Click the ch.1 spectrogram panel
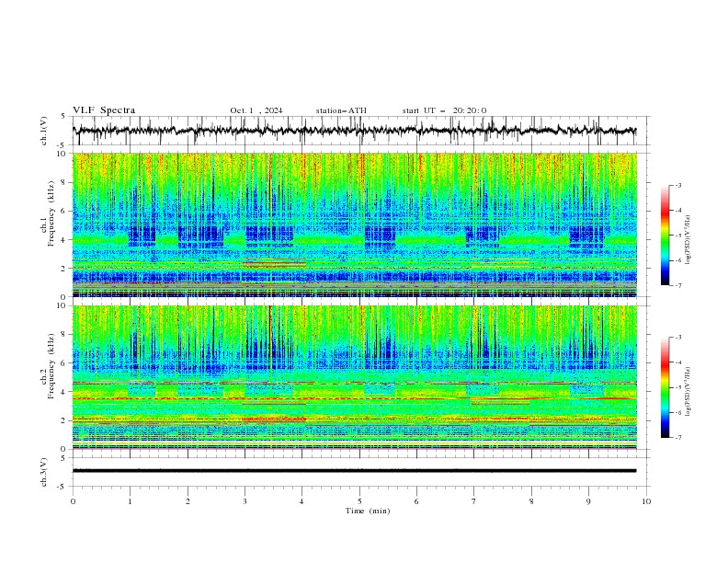The image size is (728, 563). coord(355,224)
